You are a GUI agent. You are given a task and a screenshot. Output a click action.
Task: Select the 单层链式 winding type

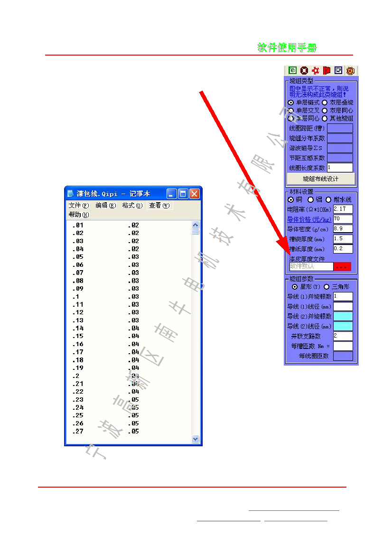pos(291,102)
